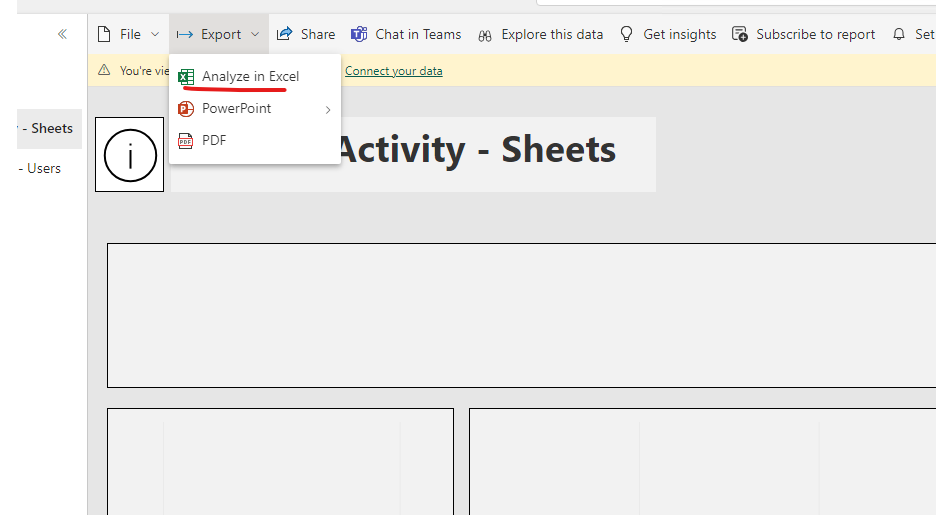Click the File page icon
The height and width of the screenshot is (515, 945).
tap(104, 34)
